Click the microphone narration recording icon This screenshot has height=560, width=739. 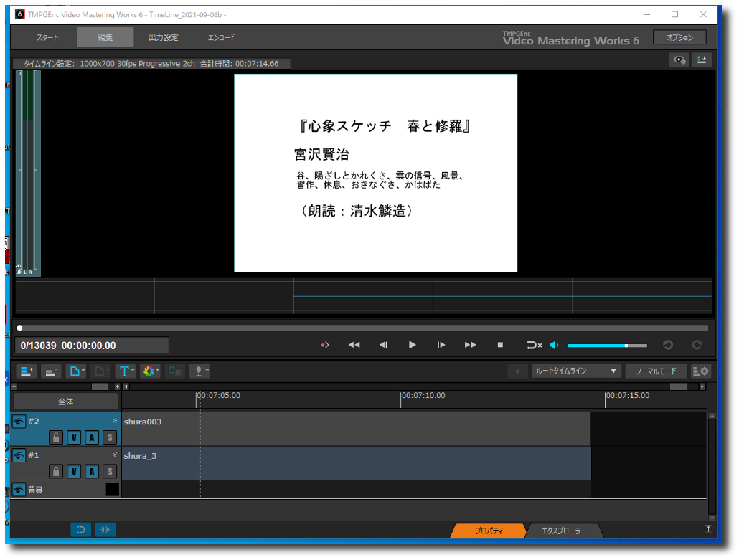coord(199,371)
